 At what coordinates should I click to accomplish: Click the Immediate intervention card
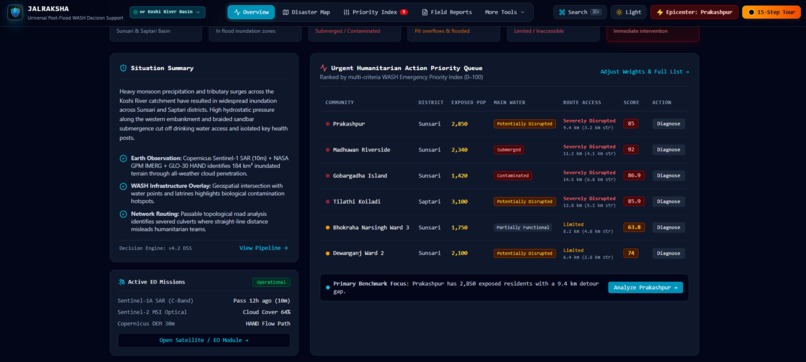pos(653,33)
